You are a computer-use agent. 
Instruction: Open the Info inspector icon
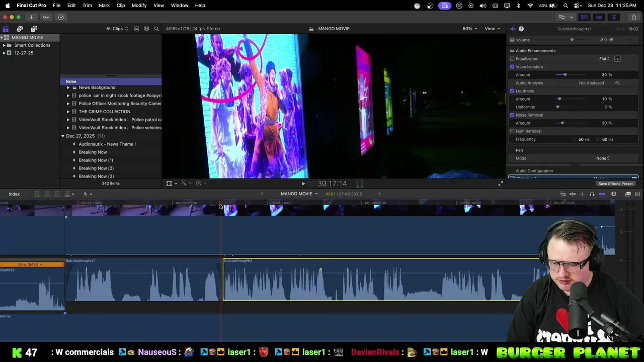[x=521, y=29]
